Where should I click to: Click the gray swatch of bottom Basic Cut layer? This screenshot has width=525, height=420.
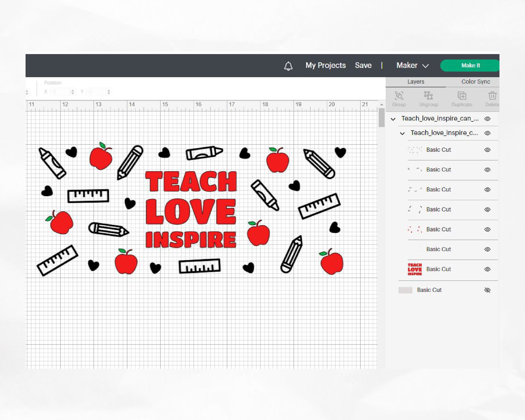coord(405,290)
